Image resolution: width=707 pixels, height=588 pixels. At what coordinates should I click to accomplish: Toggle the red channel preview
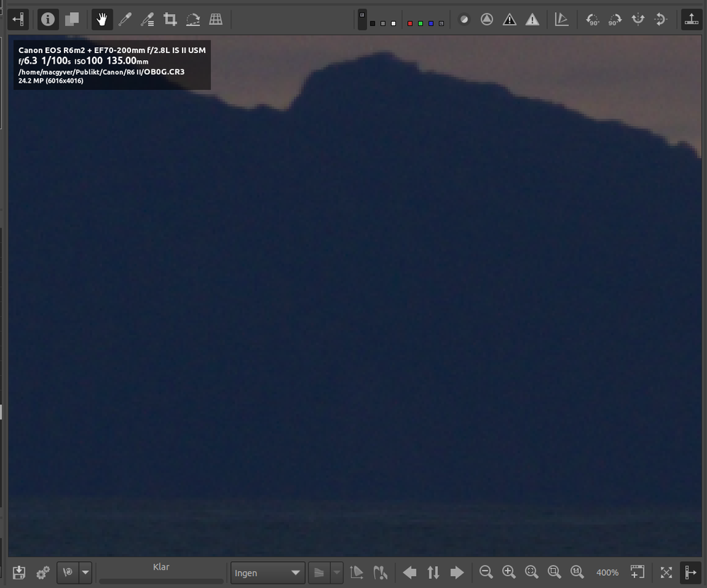410,23
